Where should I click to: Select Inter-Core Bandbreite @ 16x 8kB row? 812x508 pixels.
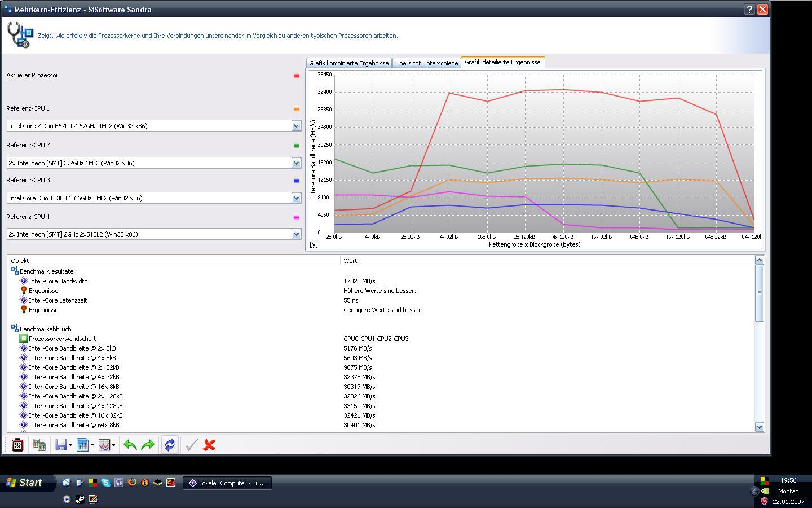pos(381,387)
